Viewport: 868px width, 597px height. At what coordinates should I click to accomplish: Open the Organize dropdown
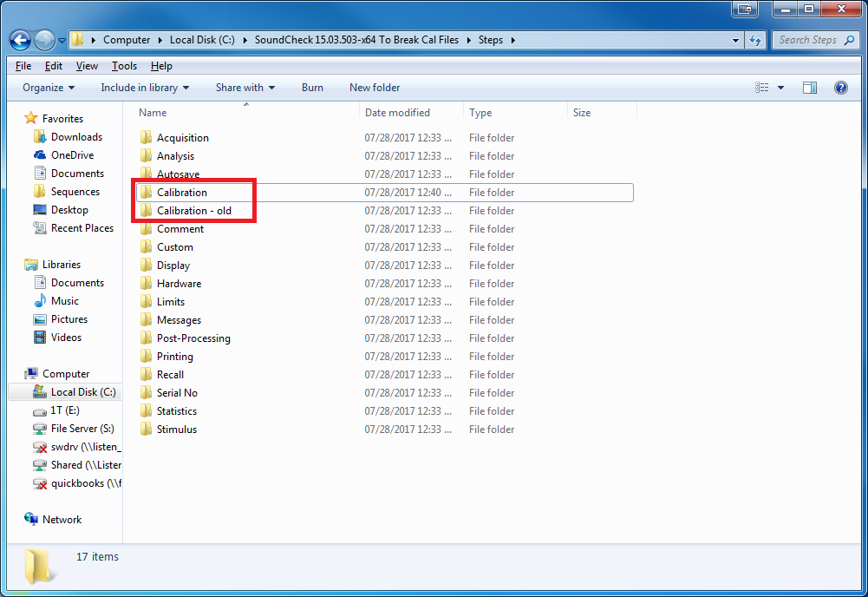pyautogui.click(x=49, y=88)
